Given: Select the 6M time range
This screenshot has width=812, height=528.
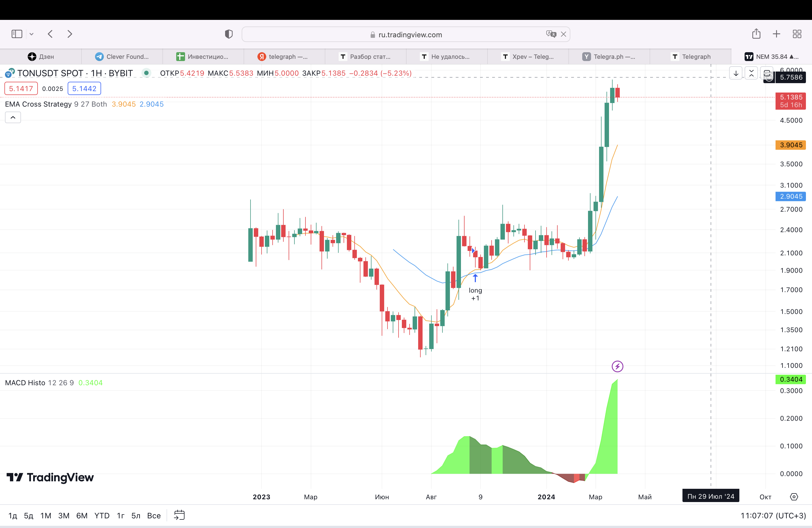Looking at the screenshot, I should coord(81,515).
